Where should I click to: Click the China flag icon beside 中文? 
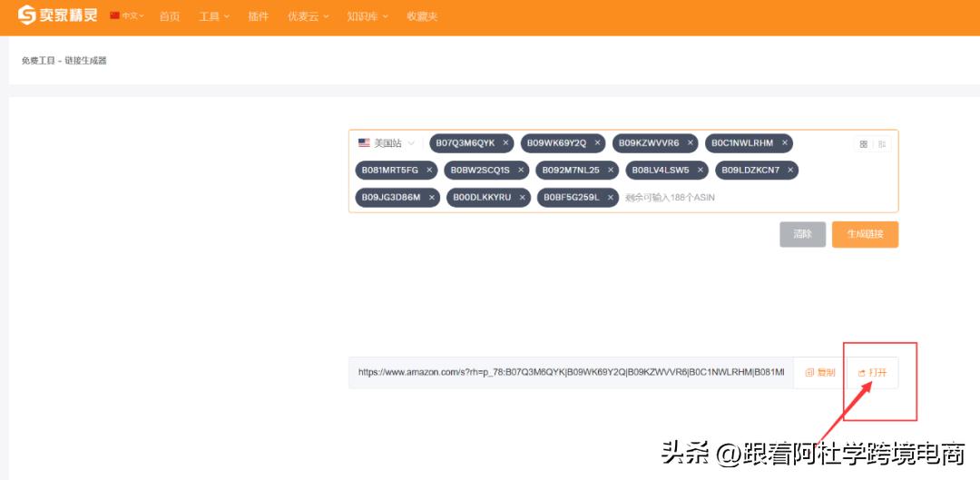point(114,15)
